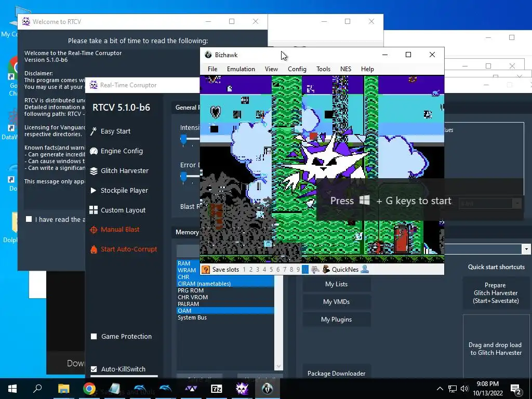Click Prepare Glitch Harvester shortcut
The image size is (532, 399).
[496, 293]
